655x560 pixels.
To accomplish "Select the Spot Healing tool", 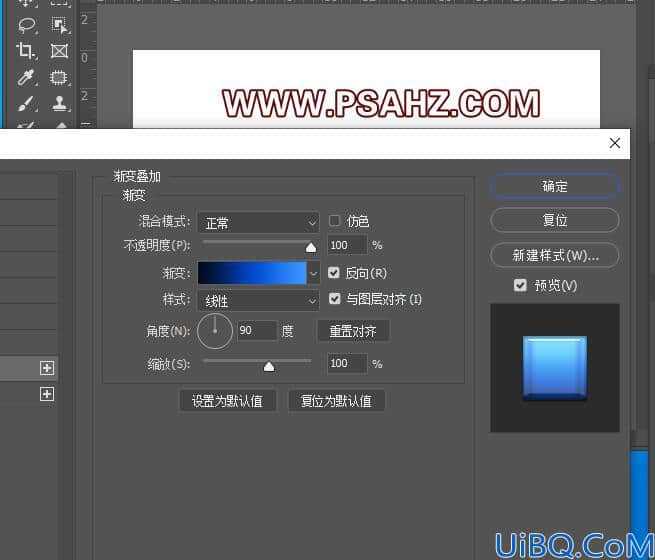I will pos(59,78).
